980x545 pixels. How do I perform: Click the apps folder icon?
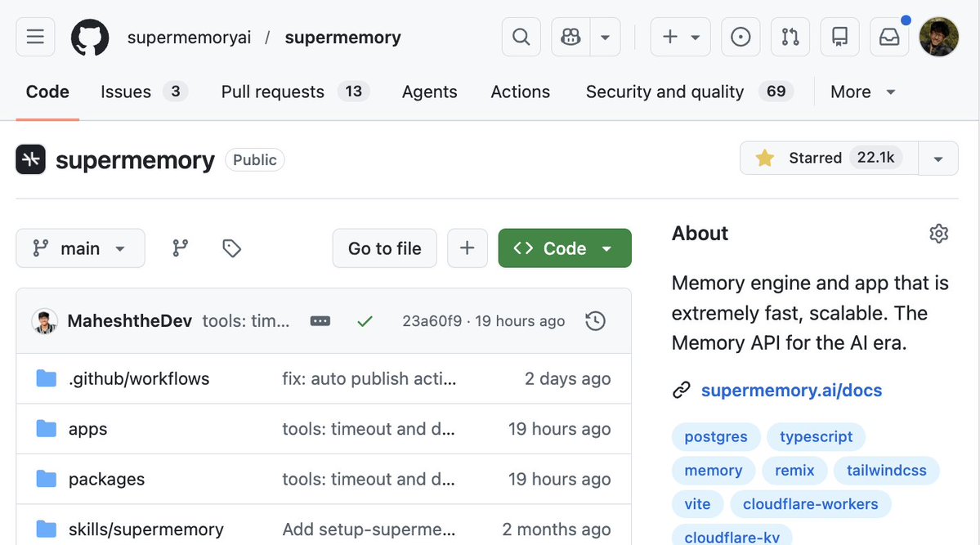point(47,428)
